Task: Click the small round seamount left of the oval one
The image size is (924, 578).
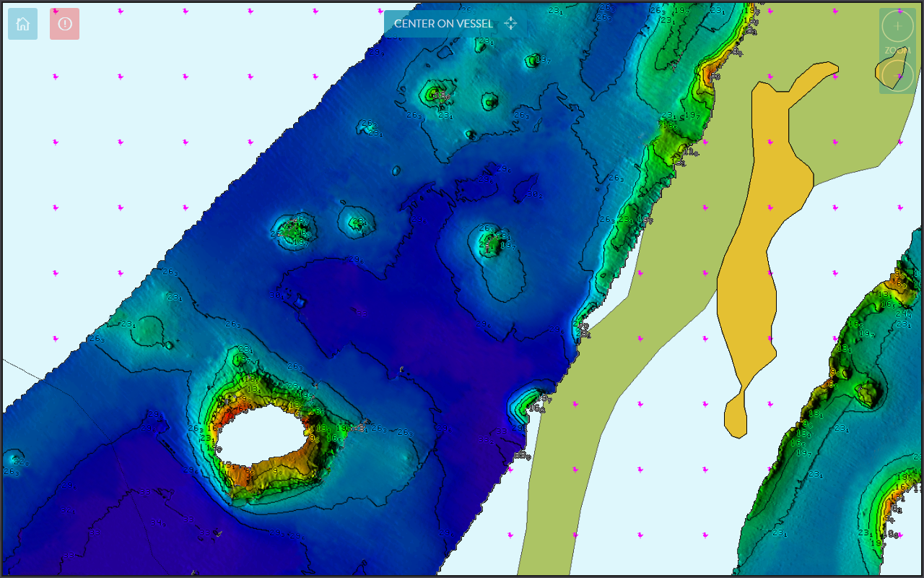Action: point(357,222)
